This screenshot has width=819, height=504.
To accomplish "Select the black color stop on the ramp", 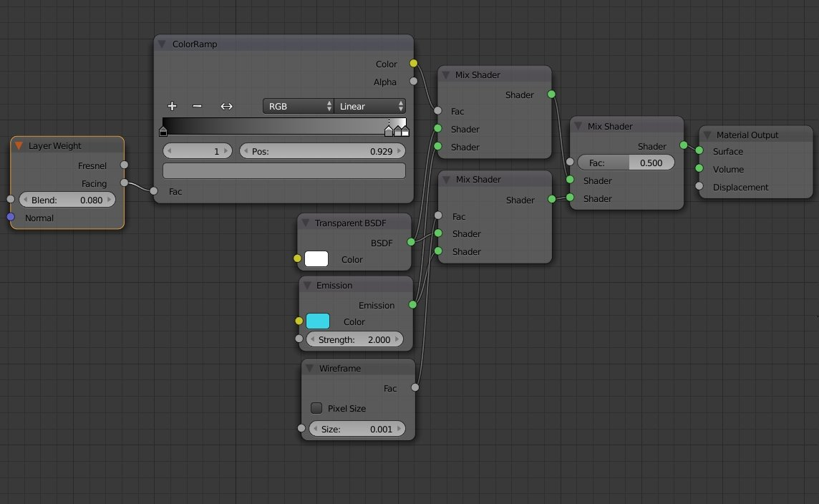I will pos(163,132).
